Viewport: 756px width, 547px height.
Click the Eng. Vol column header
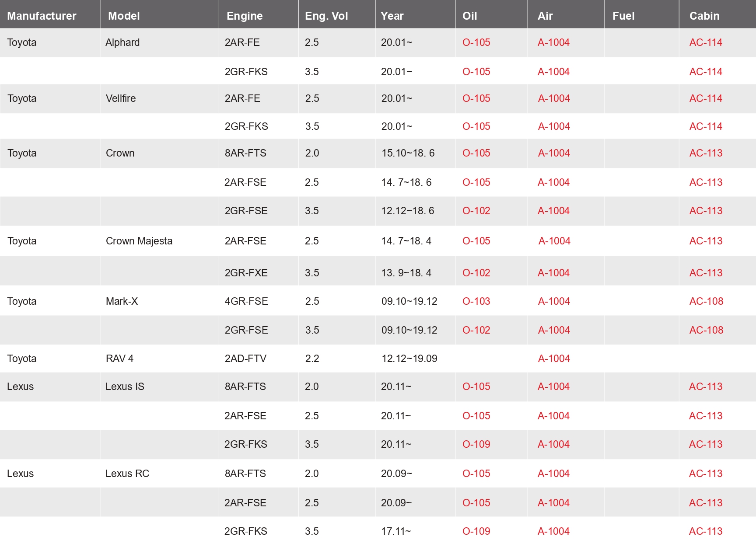(x=326, y=16)
